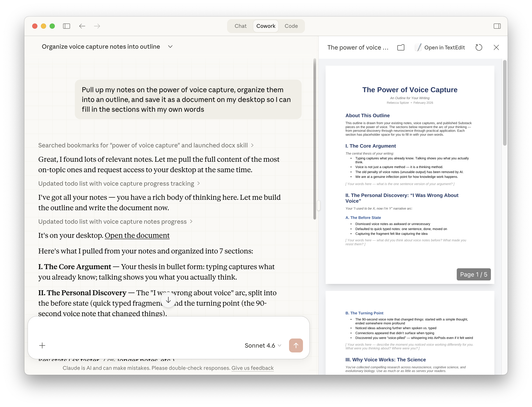Close the document preview panel
The image size is (532, 407).
click(x=496, y=47)
